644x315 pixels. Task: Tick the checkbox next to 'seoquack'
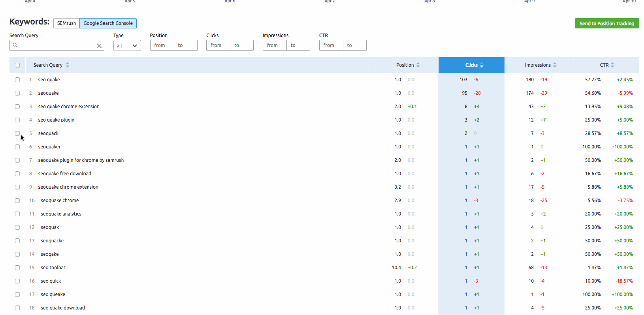click(x=17, y=133)
